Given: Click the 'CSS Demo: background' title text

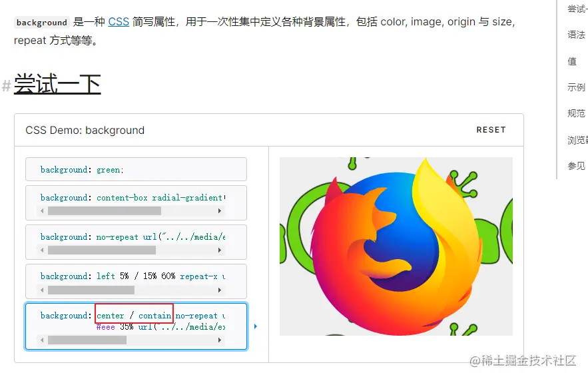Looking at the screenshot, I should click(x=85, y=130).
